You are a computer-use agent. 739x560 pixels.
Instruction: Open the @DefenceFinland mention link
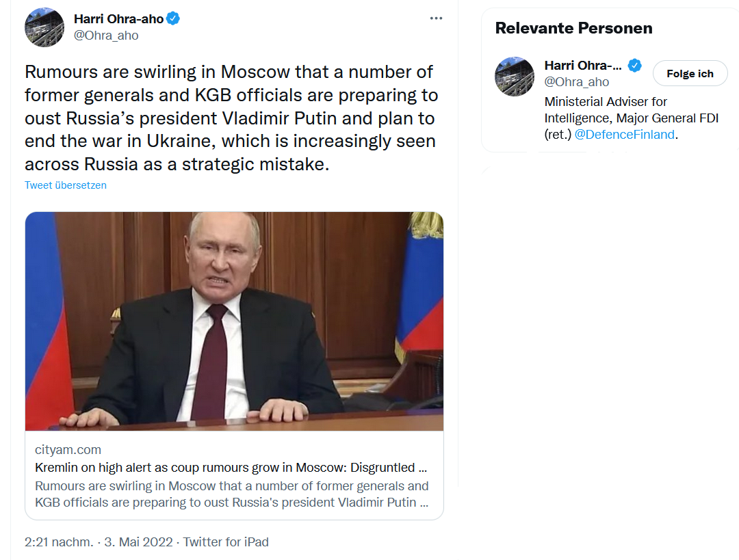tap(625, 135)
